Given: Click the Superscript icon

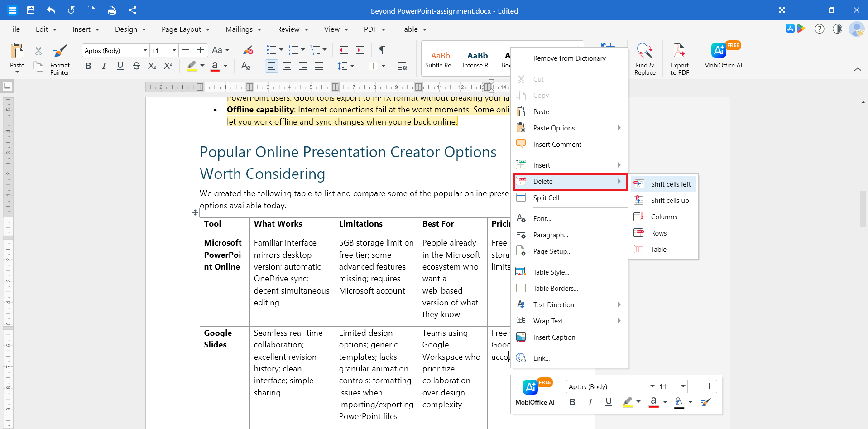Looking at the screenshot, I should click(168, 66).
